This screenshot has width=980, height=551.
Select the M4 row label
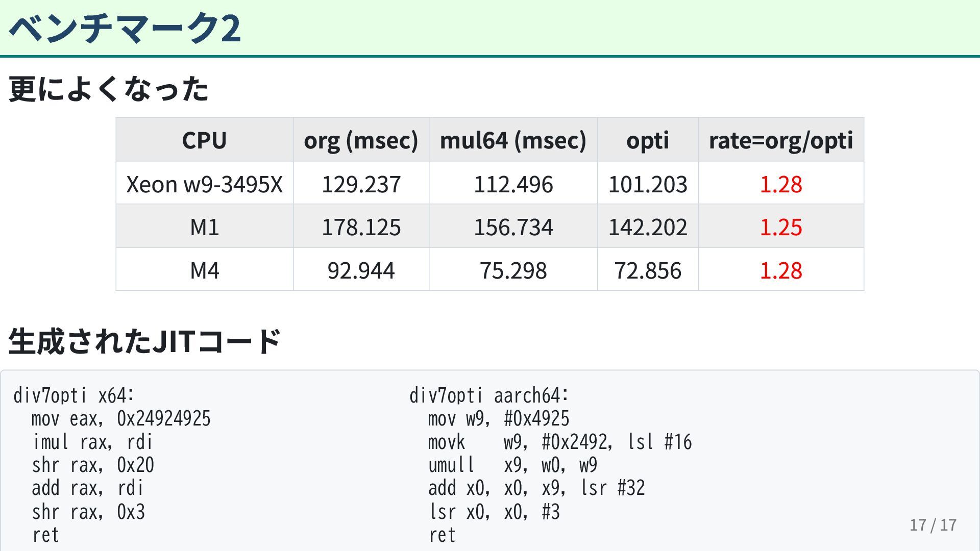[x=204, y=270]
